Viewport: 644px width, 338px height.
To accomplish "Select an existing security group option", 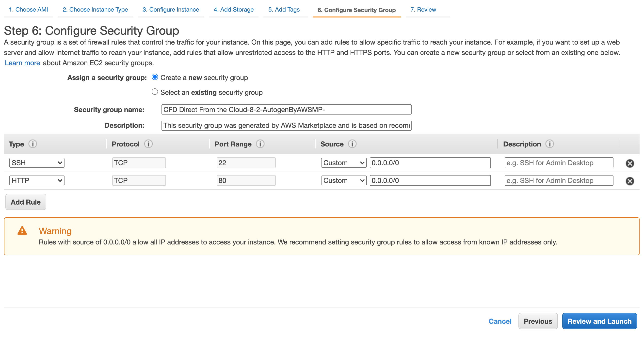I will point(155,92).
